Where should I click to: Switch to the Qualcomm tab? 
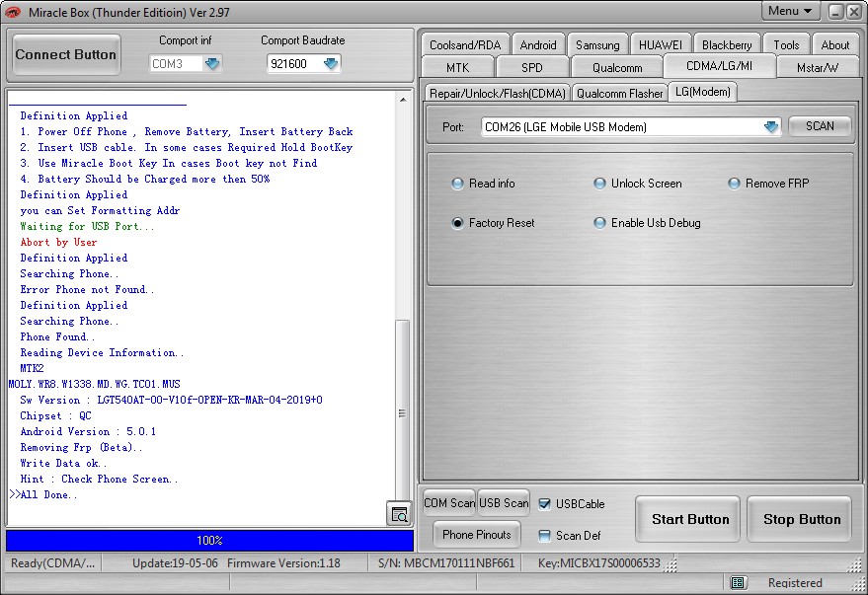[x=617, y=67]
